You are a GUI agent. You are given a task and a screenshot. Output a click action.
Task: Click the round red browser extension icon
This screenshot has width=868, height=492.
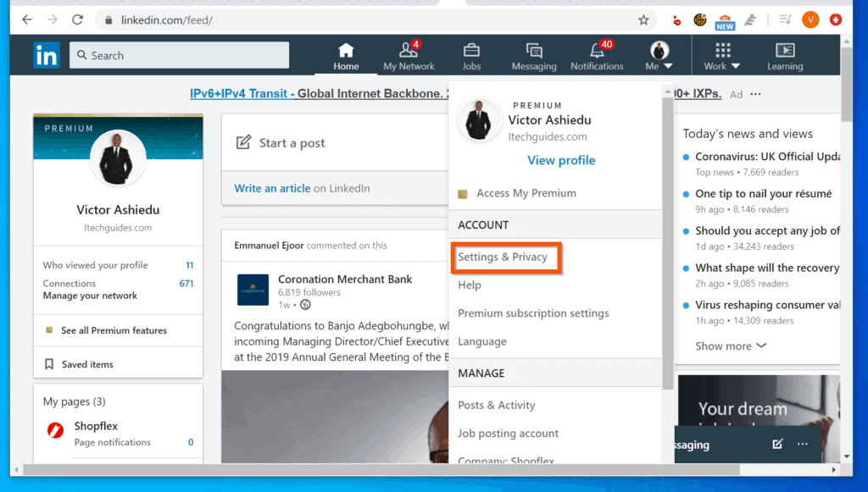coord(676,20)
